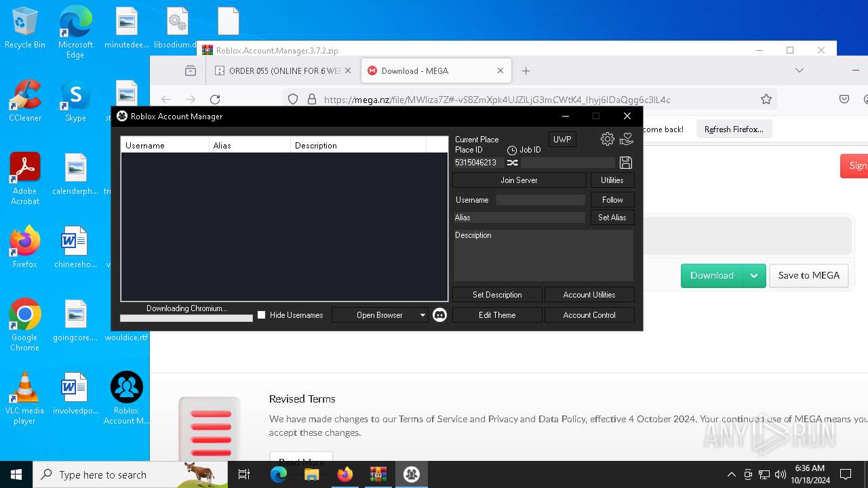Open Pocket icon in Firefox toolbar
This screenshot has width=868, height=488.
point(844,100)
